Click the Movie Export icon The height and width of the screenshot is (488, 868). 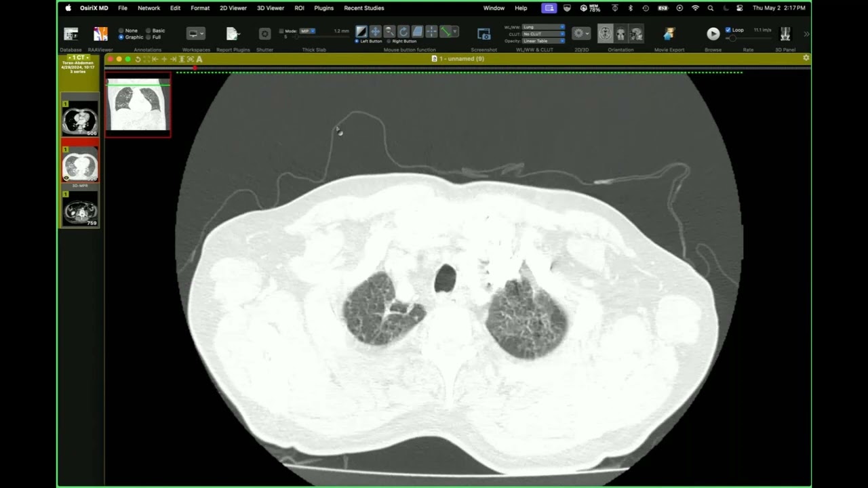669,34
